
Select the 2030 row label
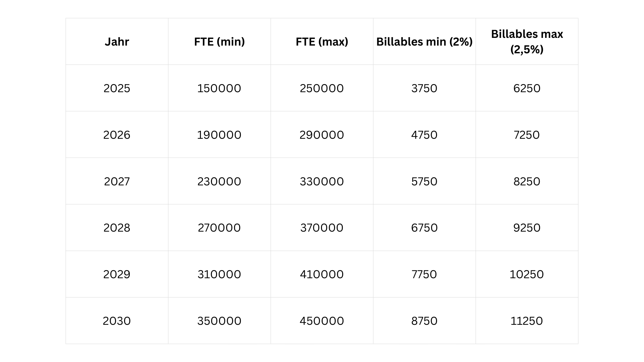(117, 321)
